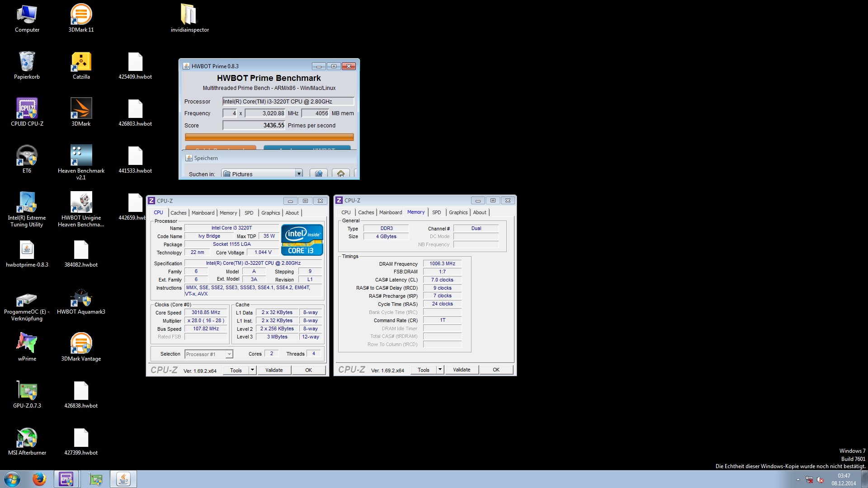This screenshot has width=868, height=488.
Task: Switch to CPU tab in right CPU-Z window
Action: (x=346, y=212)
